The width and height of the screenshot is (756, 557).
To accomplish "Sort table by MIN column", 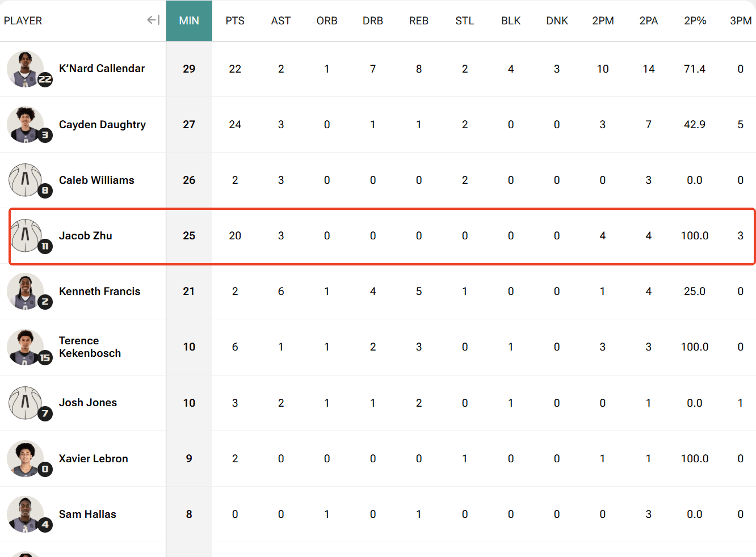I will point(189,20).
